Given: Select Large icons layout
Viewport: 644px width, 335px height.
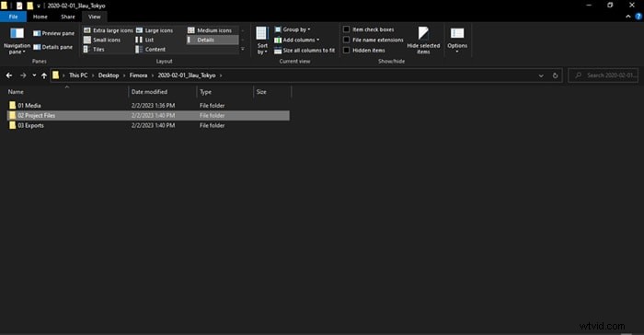Looking at the screenshot, I should 155,30.
